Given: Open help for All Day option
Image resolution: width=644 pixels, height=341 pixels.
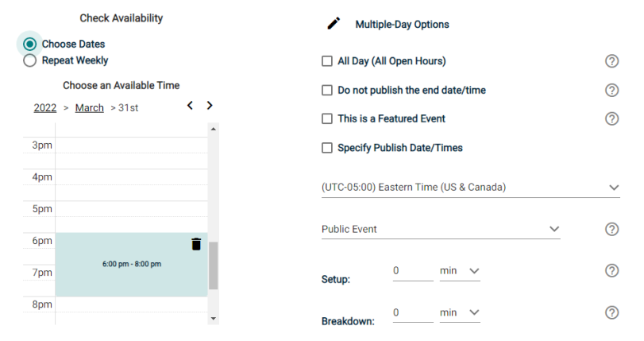Looking at the screenshot, I should click(611, 61).
